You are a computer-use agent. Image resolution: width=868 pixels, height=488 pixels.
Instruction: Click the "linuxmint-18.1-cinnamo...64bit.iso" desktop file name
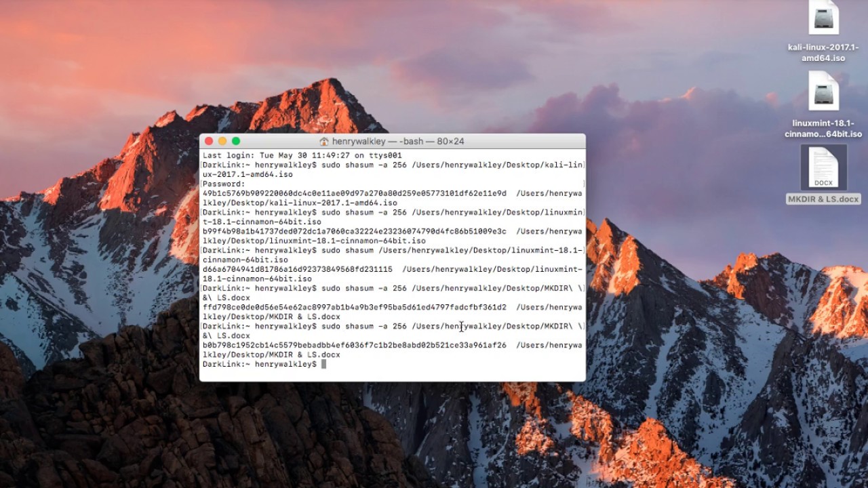823,128
